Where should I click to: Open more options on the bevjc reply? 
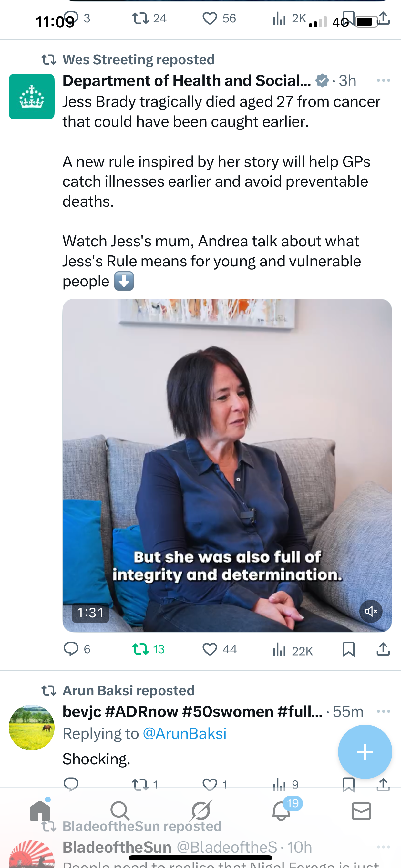[x=384, y=711]
